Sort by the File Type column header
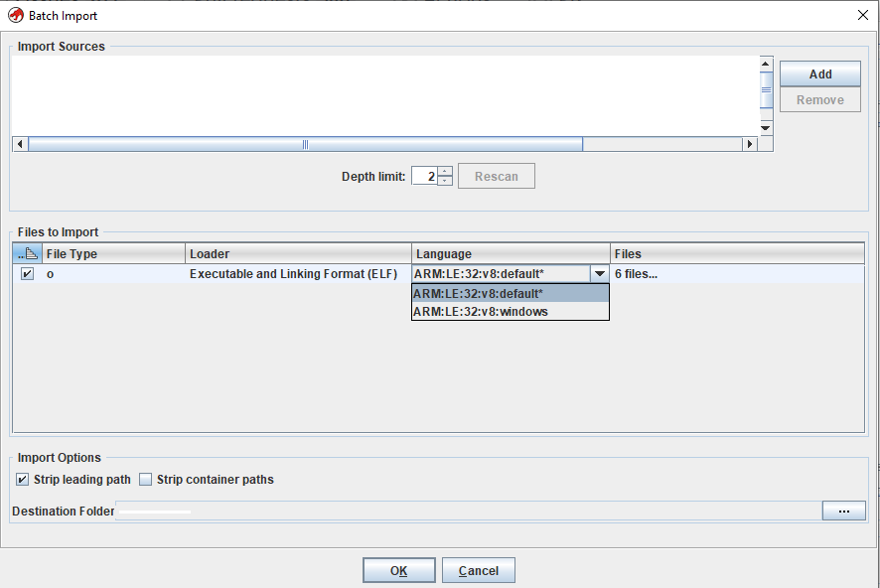 click(x=114, y=253)
